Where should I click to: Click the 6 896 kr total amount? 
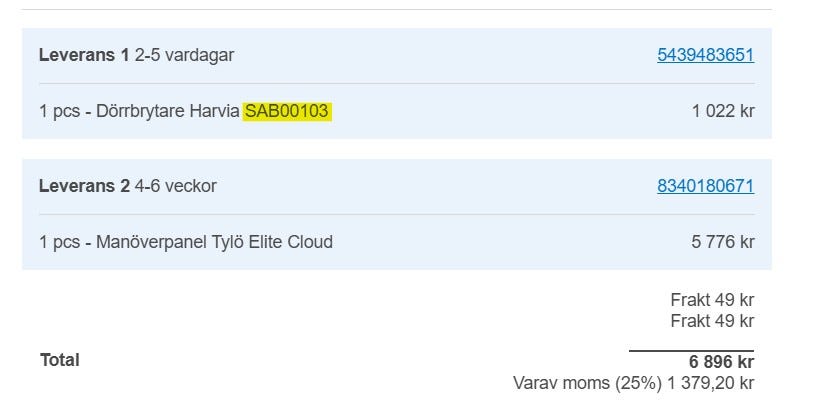720,362
